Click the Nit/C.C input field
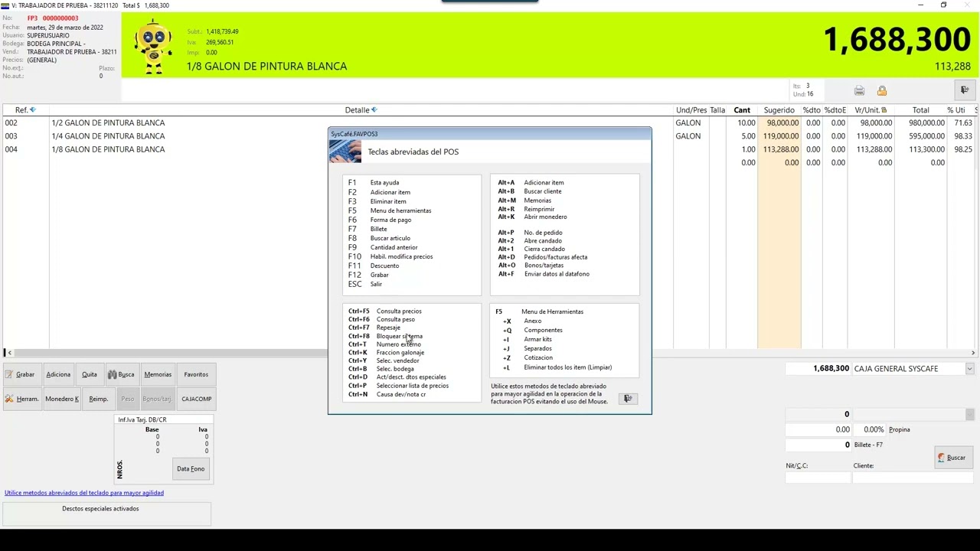 [x=818, y=478]
